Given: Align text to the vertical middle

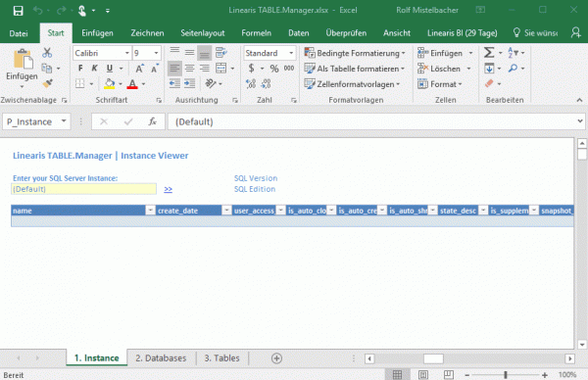Looking at the screenshot, I should pyautogui.click(x=189, y=53).
